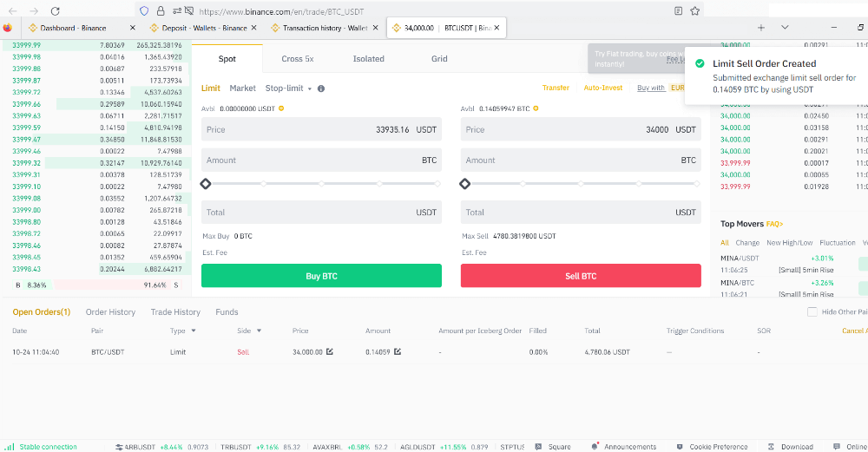Open Announcements in the footer
The height and width of the screenshot is (452, 868).
[x=624, y=447]
